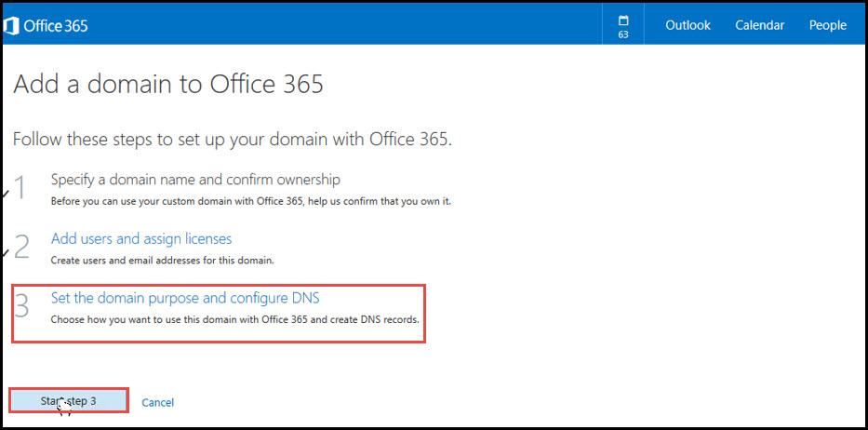The image size is (868, 430).
Task: Click the Office 365 brand text
Action: pyautogui.click(x=56, y=25)
